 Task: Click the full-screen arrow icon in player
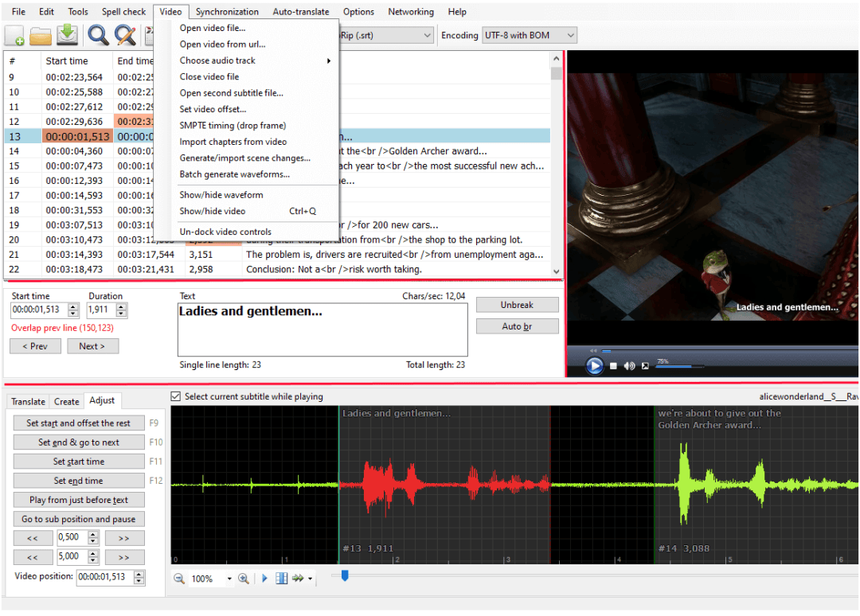645,366
